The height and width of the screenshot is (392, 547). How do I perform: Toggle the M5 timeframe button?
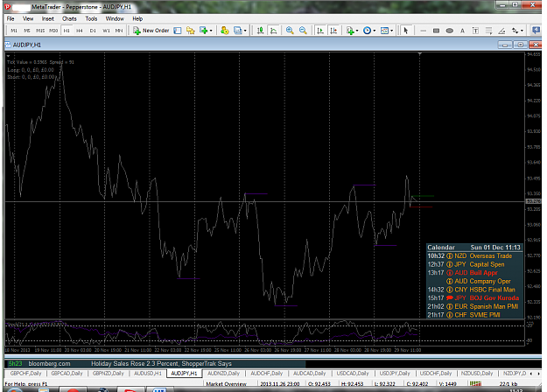coord(27,31)
